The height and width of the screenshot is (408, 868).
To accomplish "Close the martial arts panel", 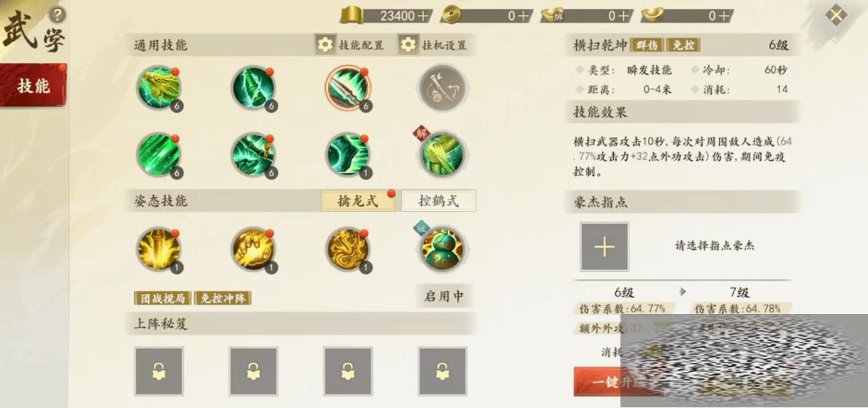I will (836, 15).
